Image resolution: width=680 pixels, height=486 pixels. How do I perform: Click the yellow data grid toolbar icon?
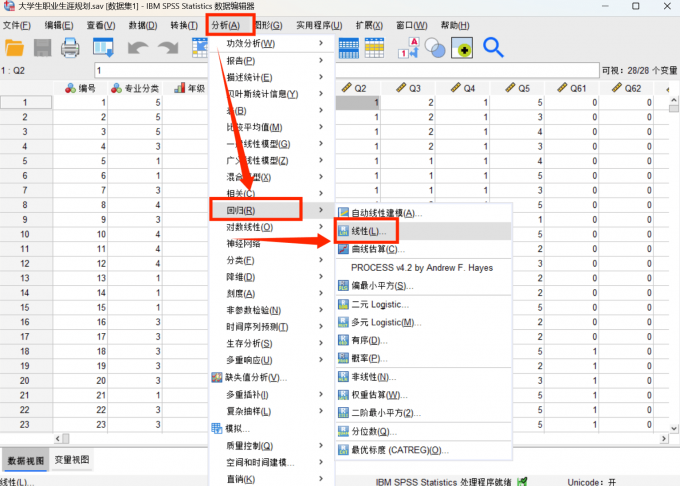tap(375, 48)
